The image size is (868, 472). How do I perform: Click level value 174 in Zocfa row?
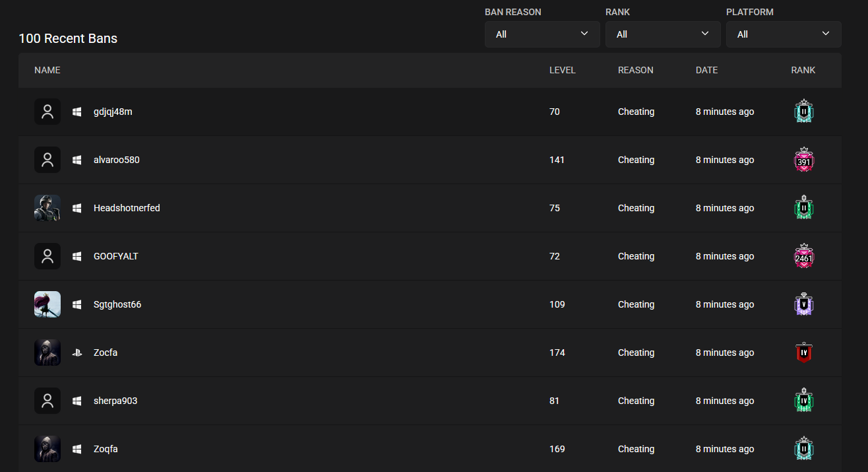pos(557,353)
